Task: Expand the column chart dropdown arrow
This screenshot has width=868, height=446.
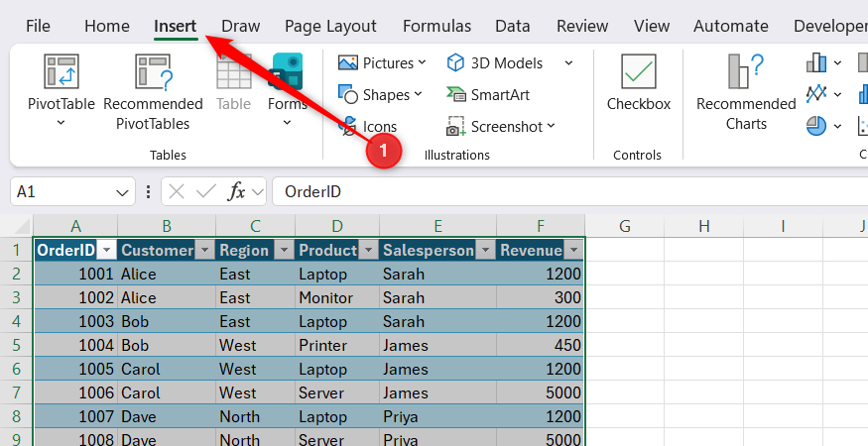Action: click(837, 63)
